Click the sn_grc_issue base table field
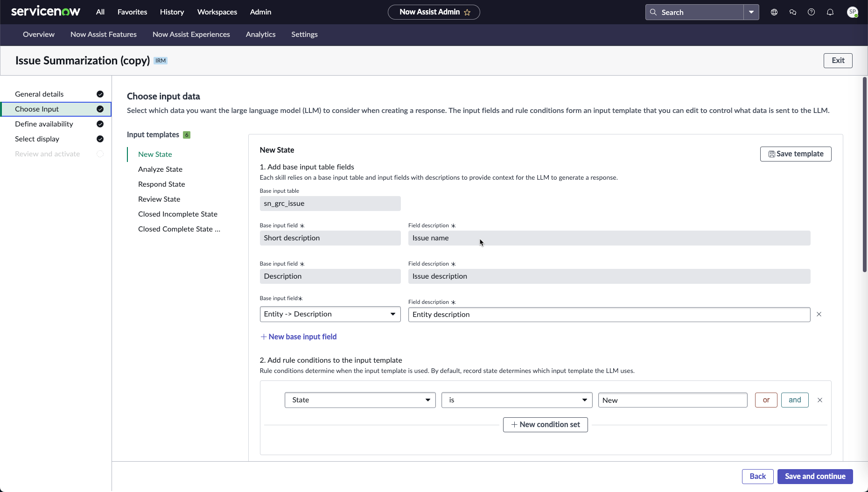Image resolution: width=868 pixels, height=492 pixels. click(330, 204)
